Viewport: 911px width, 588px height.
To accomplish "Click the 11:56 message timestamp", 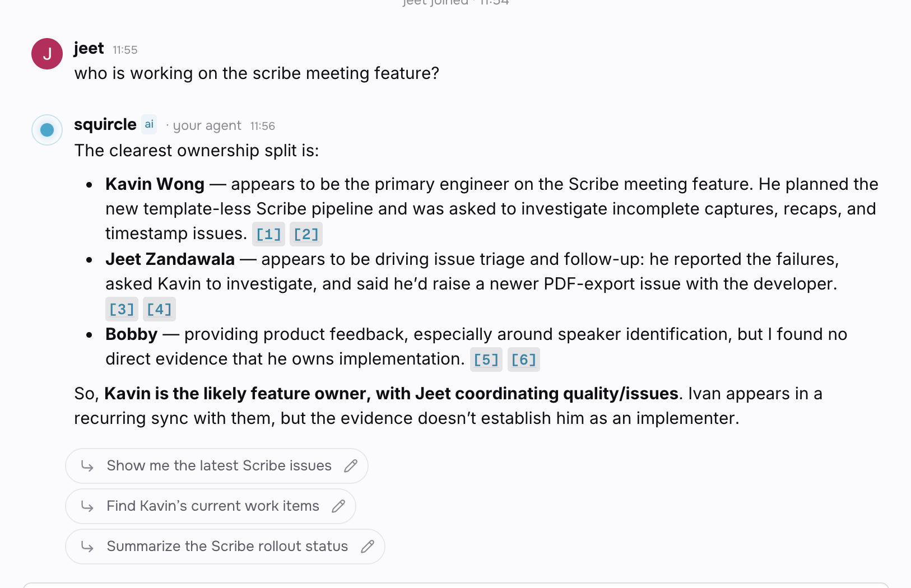I will coord(262,126).
